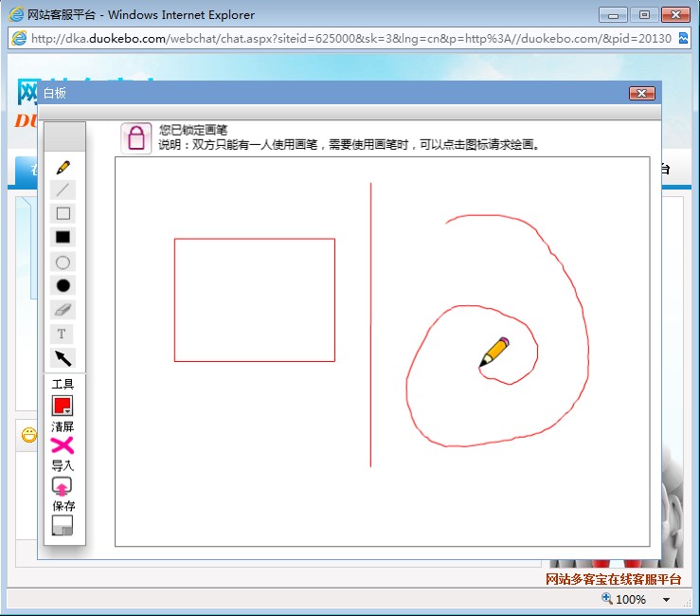Click the import image icon
700x616 pixels.
tap(63, 486)
